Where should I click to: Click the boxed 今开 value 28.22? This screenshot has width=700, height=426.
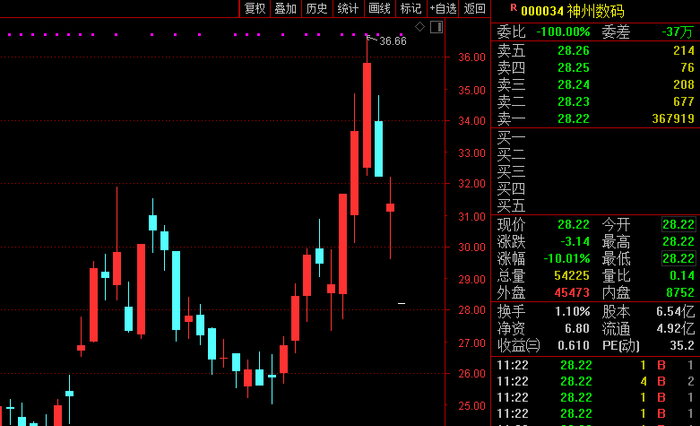678,224
